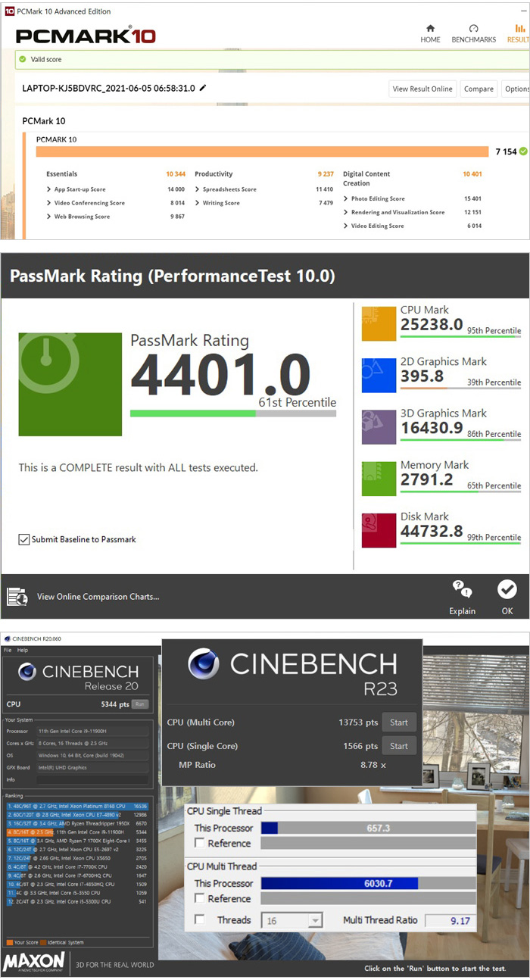Viewport: 530px width, 980px height.
Task: Click the CPU Mark icon
Action: tap(379, 323)
